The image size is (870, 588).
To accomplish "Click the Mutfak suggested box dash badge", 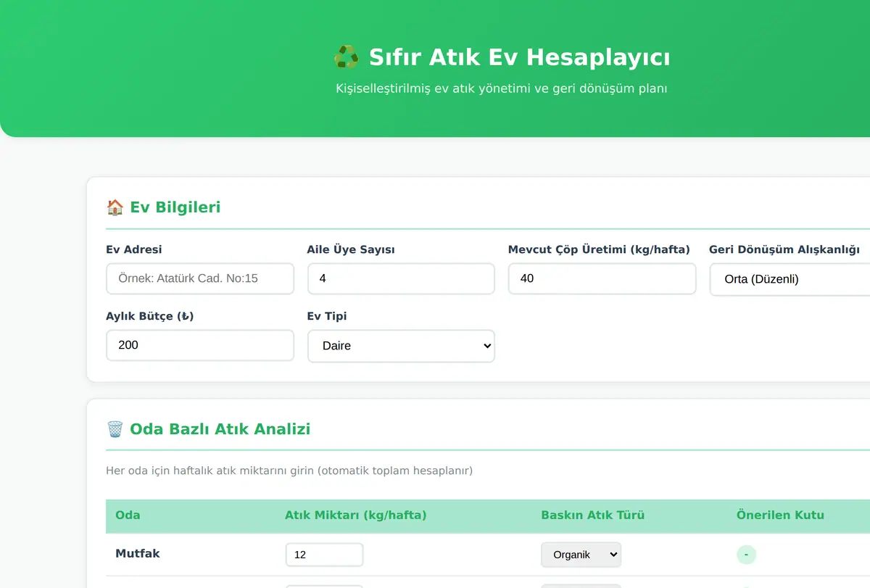I will [746, 555].
